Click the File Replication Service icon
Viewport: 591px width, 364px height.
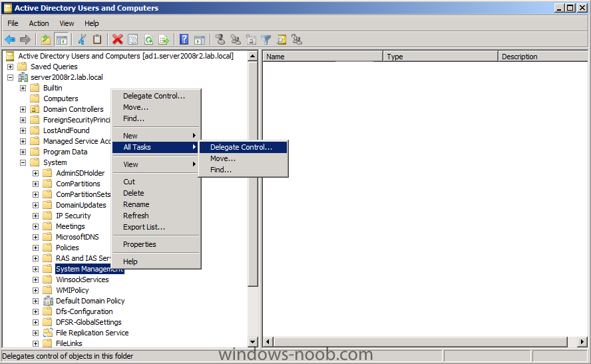tap(48, 333)
